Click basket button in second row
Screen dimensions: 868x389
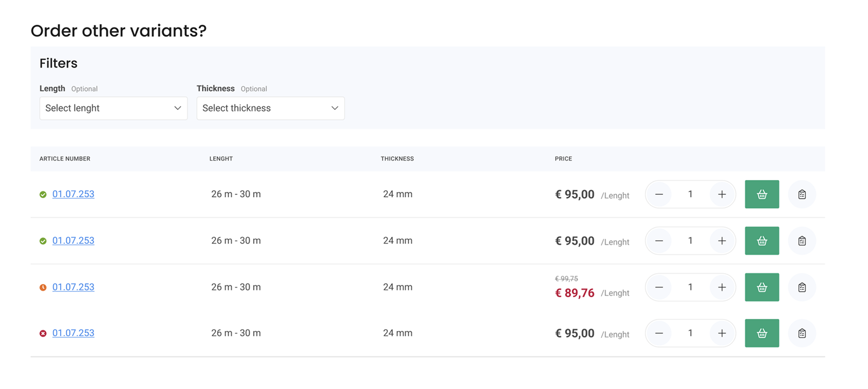click(762, 241)
